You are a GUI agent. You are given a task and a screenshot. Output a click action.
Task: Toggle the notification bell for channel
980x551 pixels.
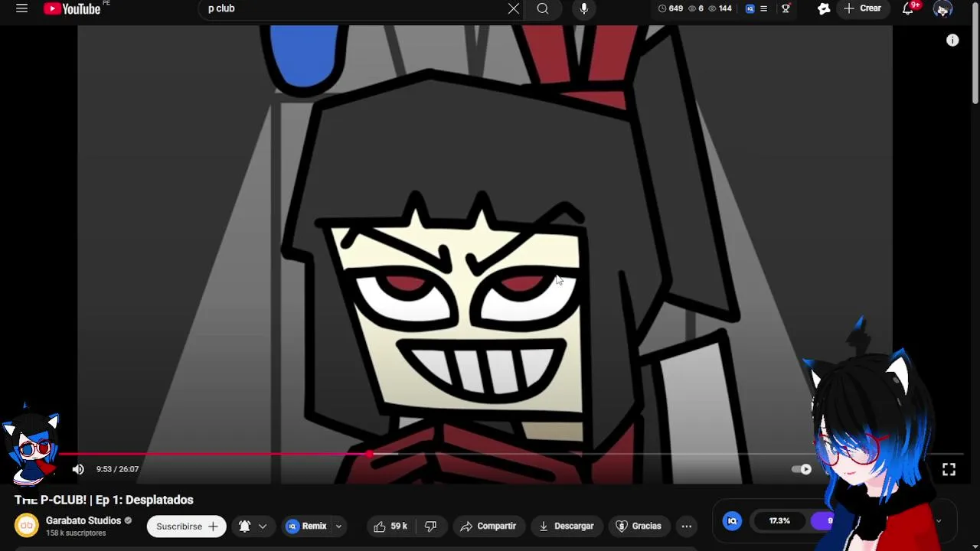click(244, 526)
